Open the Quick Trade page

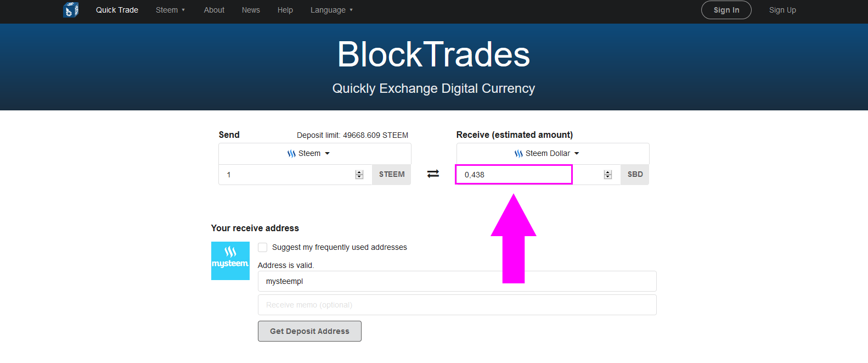[x=117, y=10]
